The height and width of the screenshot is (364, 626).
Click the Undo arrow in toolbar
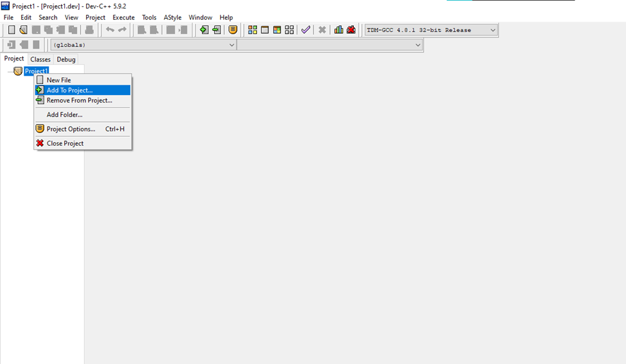tap(110, 30)
